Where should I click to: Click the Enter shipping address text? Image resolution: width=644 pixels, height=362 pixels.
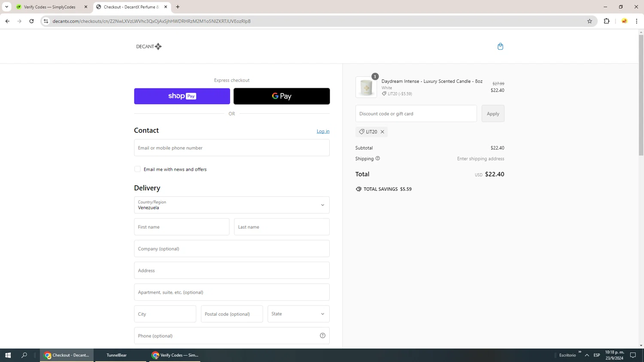click(x=481, y=159)
